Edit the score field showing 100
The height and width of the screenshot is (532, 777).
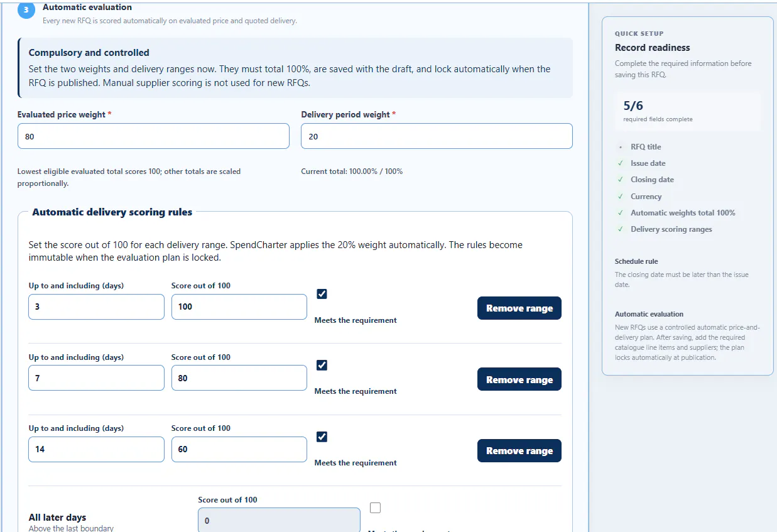tap(239, 307)
